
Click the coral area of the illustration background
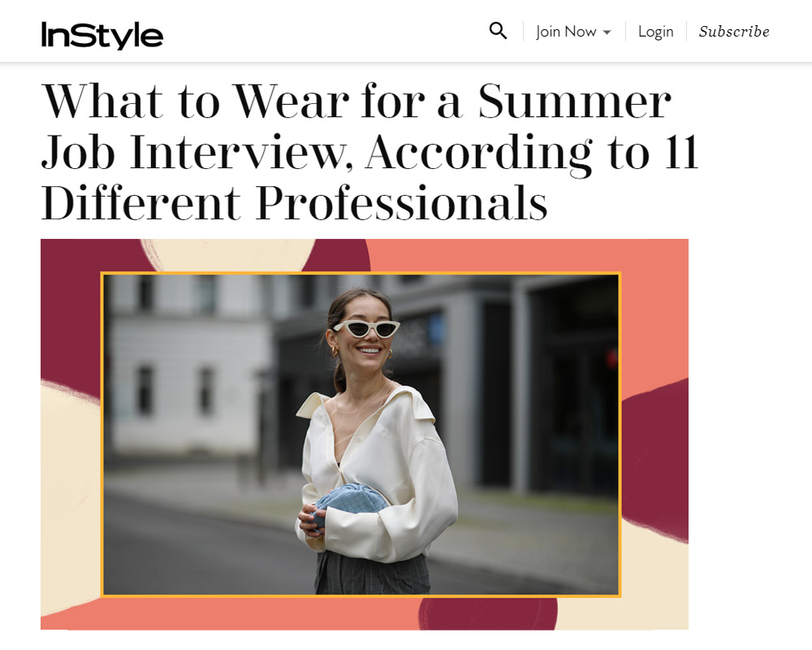(x=518, y=255)
